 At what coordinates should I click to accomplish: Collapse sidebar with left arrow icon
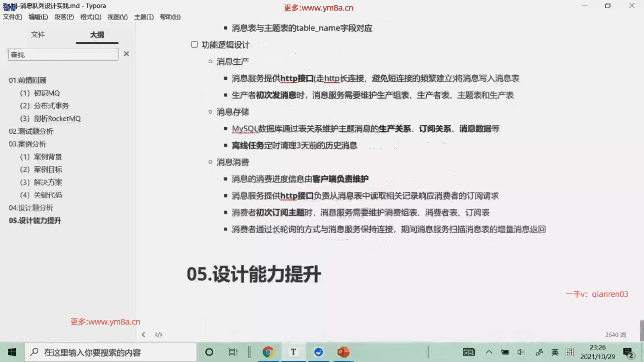144,335
